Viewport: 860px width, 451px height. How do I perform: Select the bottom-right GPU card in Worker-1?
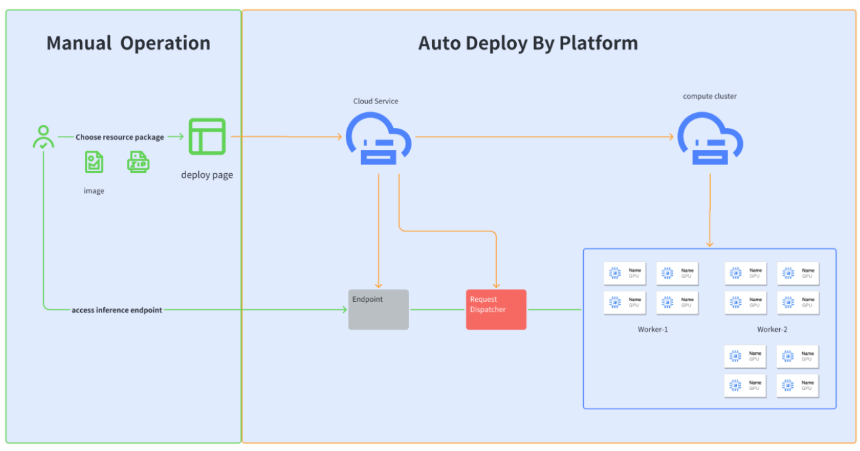coord(677,302)
